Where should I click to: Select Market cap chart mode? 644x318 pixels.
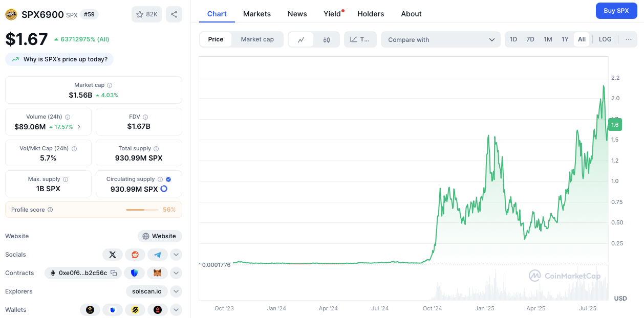pyautogui.click(x=257, y=39)
